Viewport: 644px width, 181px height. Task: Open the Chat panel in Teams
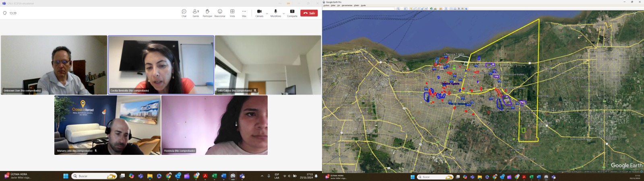click(x=184, y=13)
